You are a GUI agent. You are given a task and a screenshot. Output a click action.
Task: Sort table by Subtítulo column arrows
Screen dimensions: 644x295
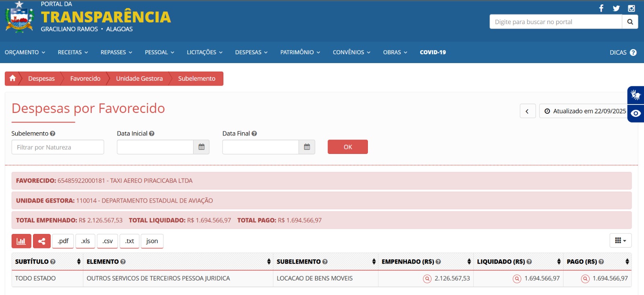tap(79, 262)
